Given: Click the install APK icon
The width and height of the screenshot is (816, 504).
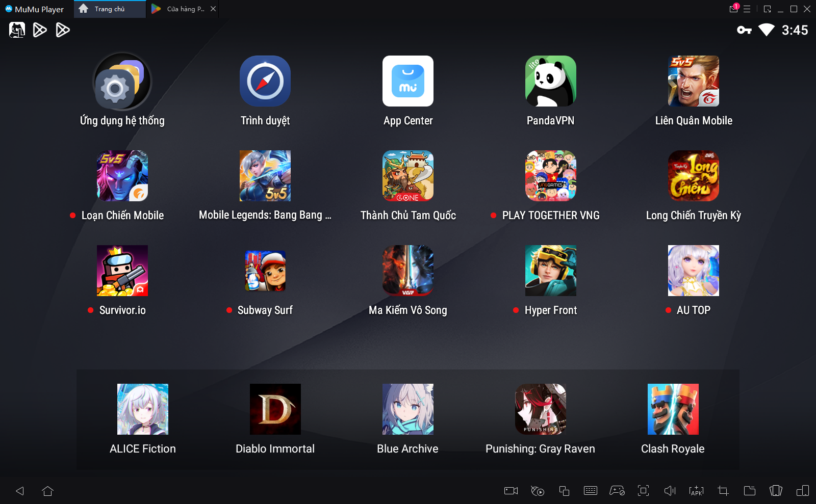Looking at the screenshot, I should pyautogui.click(x=696, y=491).
